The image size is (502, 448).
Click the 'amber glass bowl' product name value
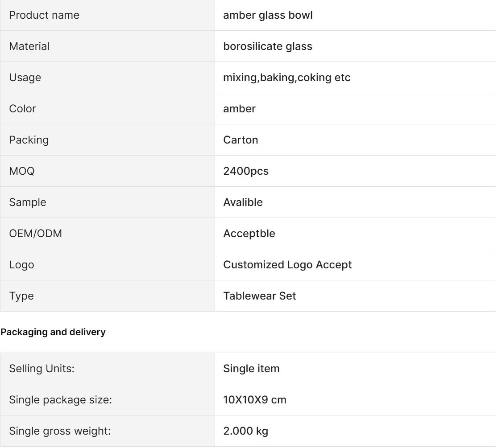pyautogui.click(x=268, y=15)
